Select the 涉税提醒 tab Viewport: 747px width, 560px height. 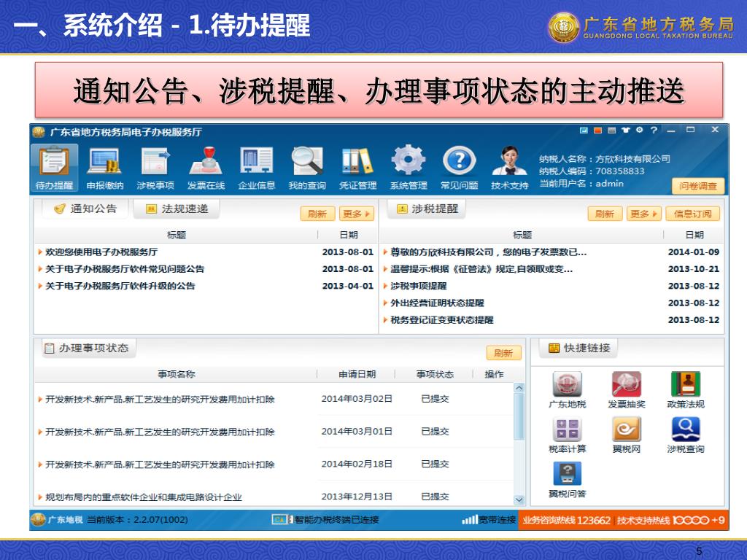[427, 209]
